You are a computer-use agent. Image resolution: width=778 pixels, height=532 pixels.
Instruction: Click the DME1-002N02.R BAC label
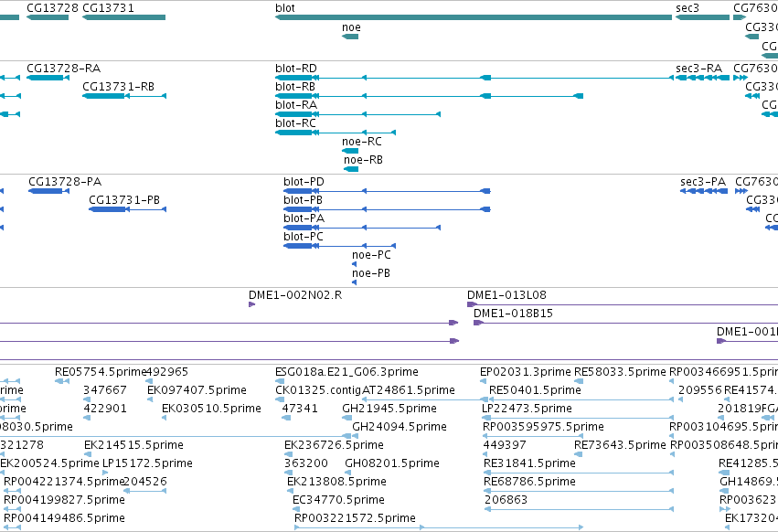[x=295, y=295]
